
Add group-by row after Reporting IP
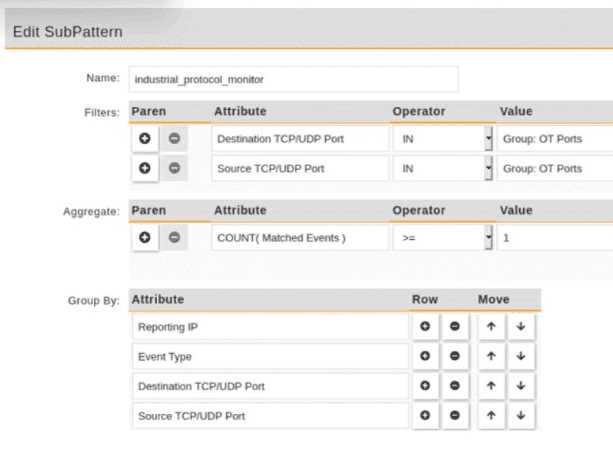pos(425,327)
